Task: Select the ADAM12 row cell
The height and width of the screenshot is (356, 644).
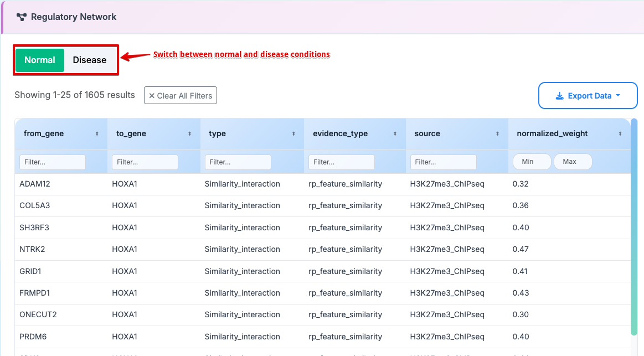Action: [35, 184]
